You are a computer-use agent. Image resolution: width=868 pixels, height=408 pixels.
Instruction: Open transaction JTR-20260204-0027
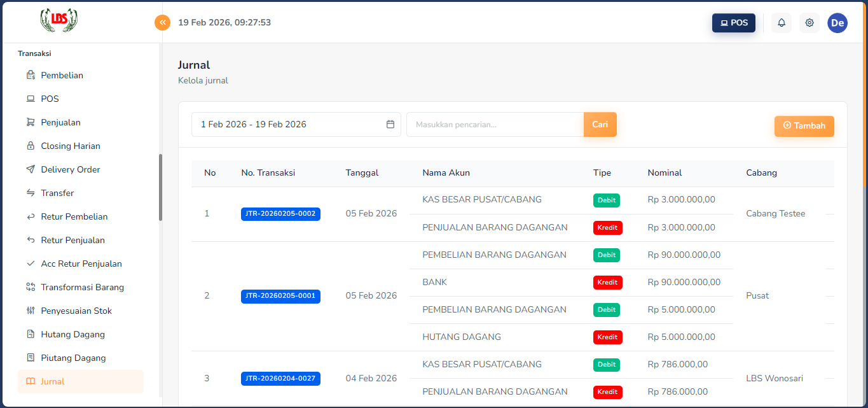coord(280,379)
